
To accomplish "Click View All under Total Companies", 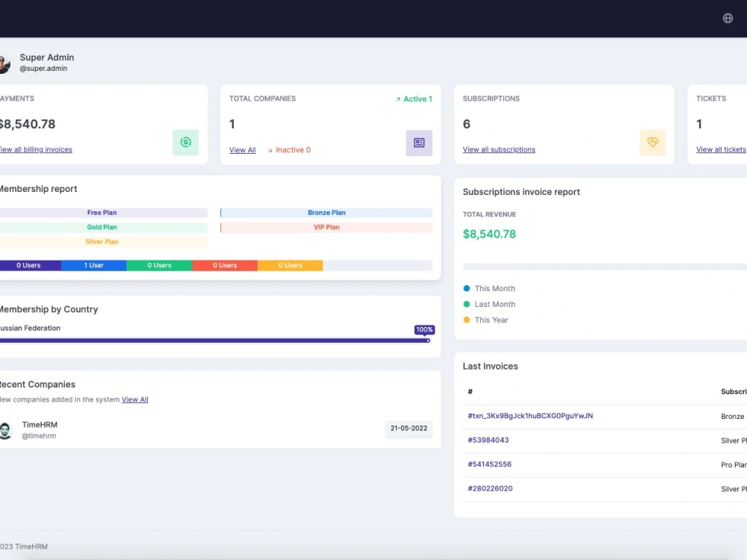I will [x=242, y=149].
